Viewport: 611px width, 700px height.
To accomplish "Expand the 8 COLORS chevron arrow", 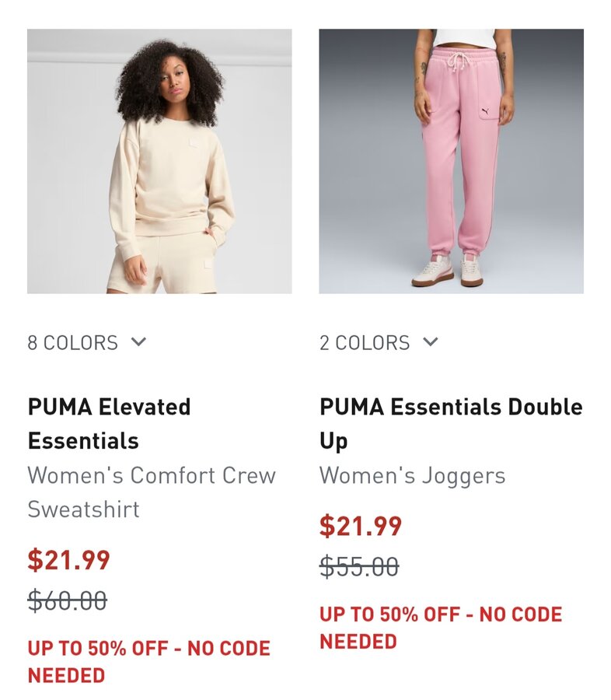I will coord(138,342).
